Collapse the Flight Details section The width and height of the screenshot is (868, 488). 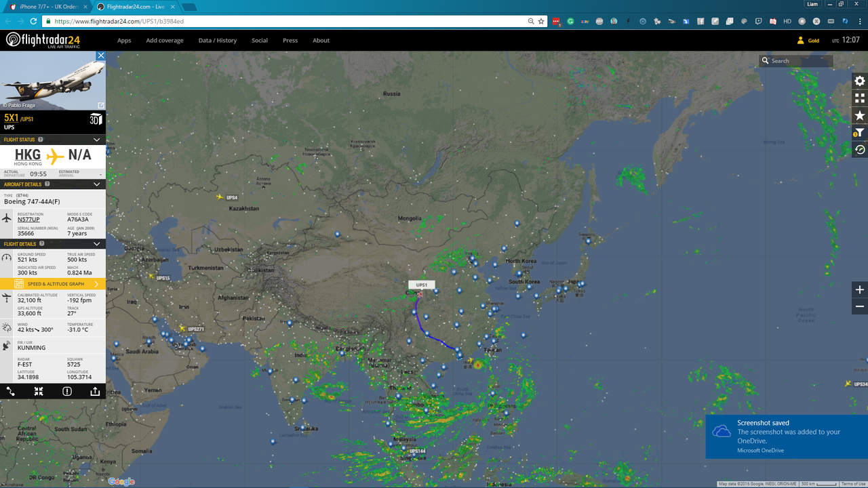(96, 244)
